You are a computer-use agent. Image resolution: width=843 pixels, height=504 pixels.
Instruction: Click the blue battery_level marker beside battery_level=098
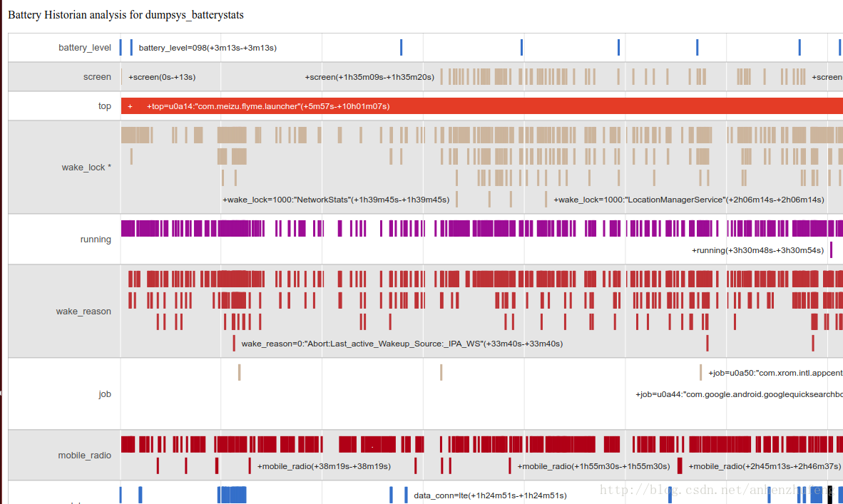tap(131, 47)
